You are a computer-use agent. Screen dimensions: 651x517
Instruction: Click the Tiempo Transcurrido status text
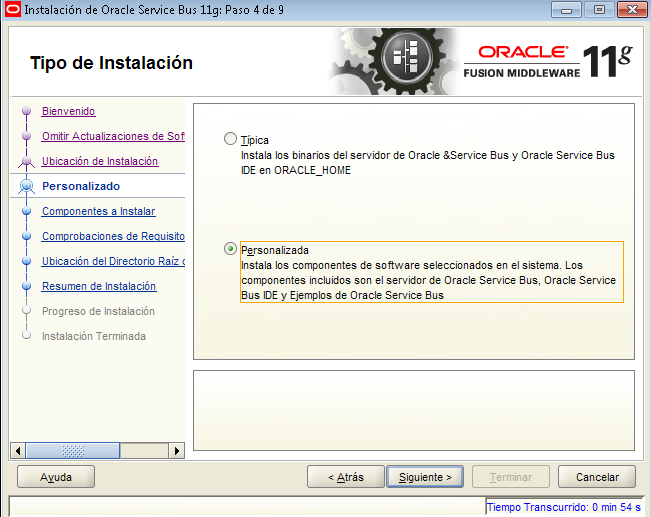tap(564, 507)
